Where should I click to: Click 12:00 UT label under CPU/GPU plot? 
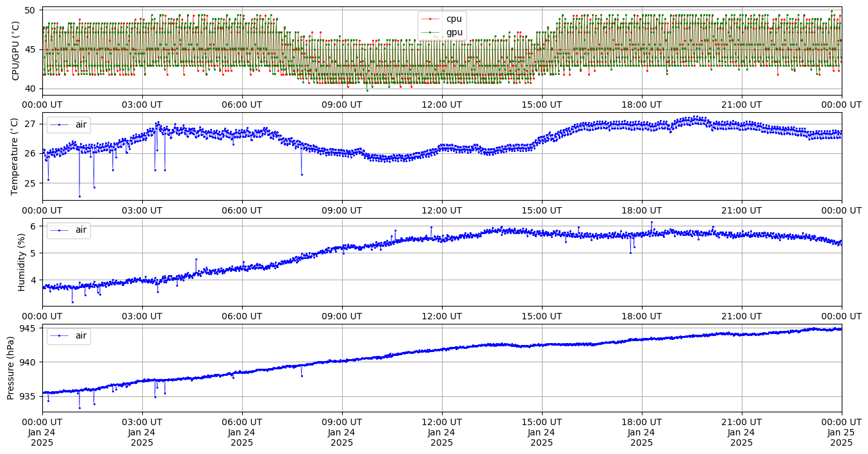[442, 105]
